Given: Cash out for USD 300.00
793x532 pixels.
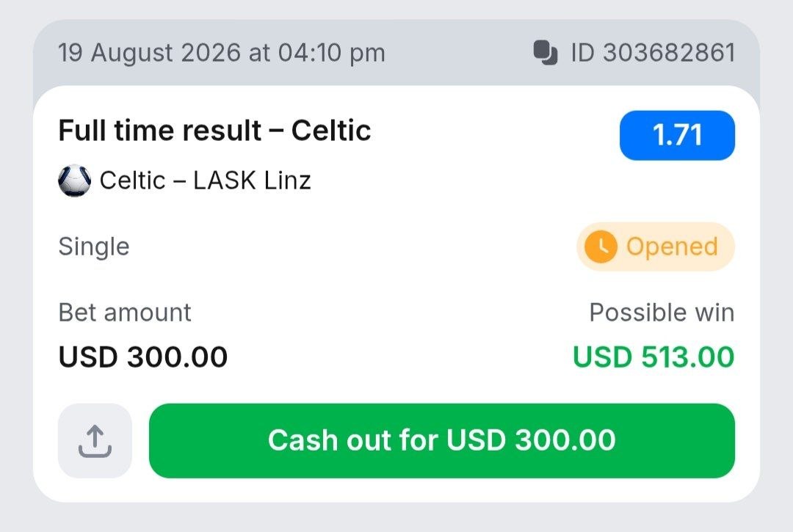Looking at the screenshot, I should [x=441, y=440].
